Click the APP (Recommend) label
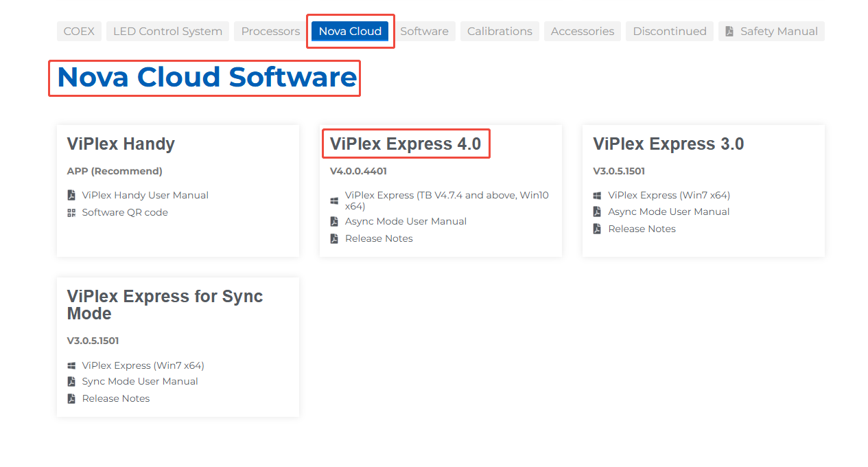Image resolution: width=868 pixels, height=467 pixels. coord(115,171)
